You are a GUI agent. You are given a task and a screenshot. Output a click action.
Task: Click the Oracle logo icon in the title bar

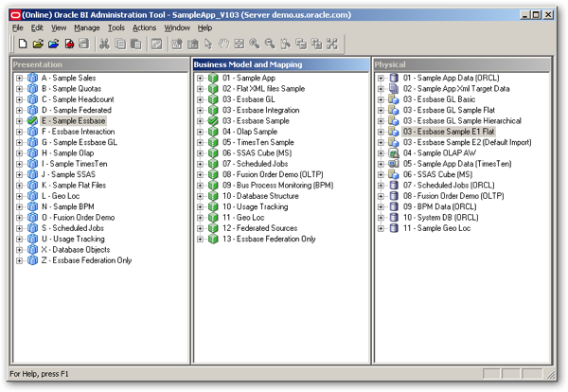tap(15, 15)
